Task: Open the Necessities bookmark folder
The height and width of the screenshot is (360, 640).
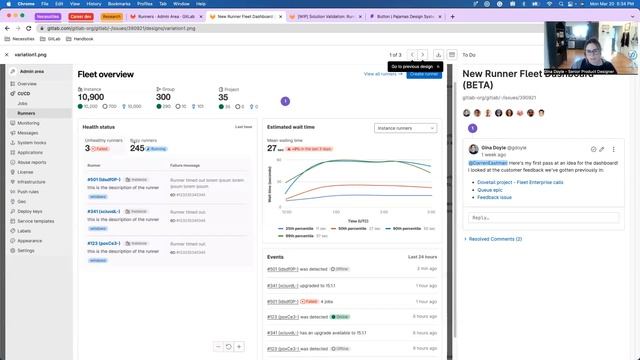Action: coord(20,39)
